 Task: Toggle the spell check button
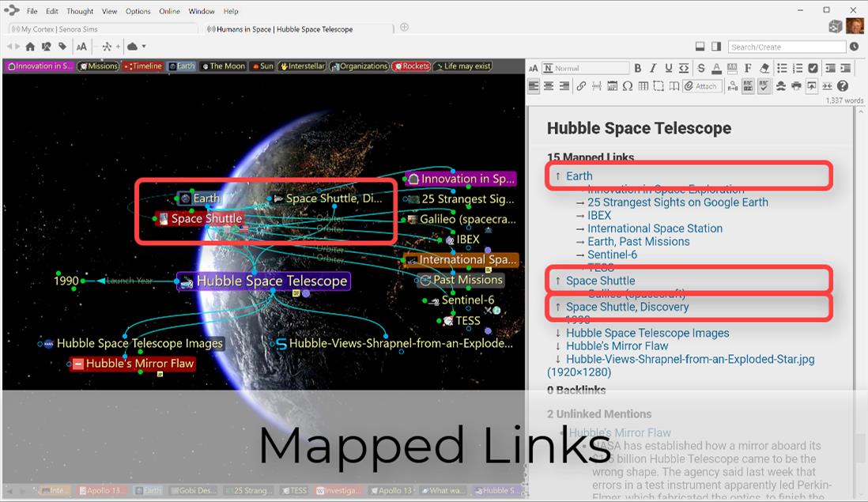[764, 86]
